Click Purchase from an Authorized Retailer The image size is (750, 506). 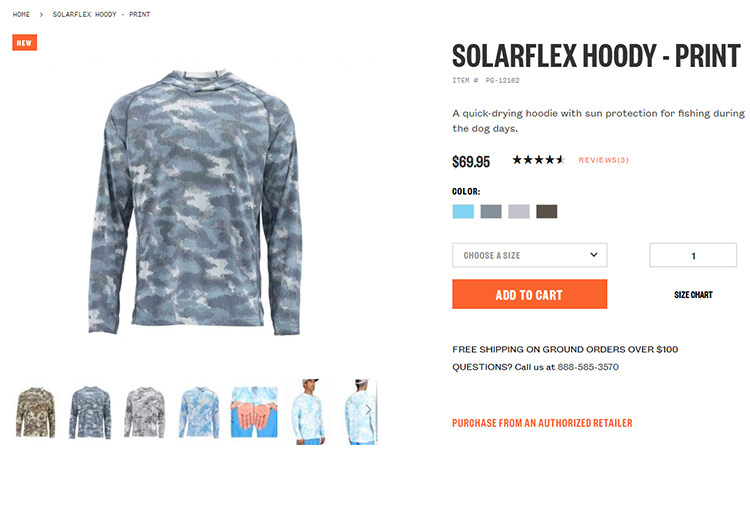(542, 423)
